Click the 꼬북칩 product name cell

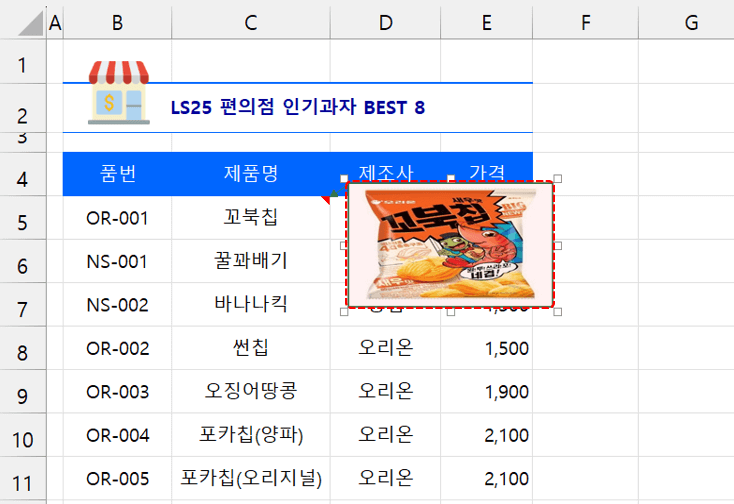click(250, 218)
